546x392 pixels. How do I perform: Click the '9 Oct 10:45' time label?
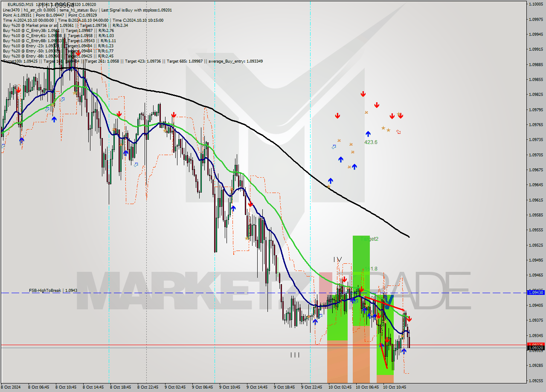click(x=230, y=387)
